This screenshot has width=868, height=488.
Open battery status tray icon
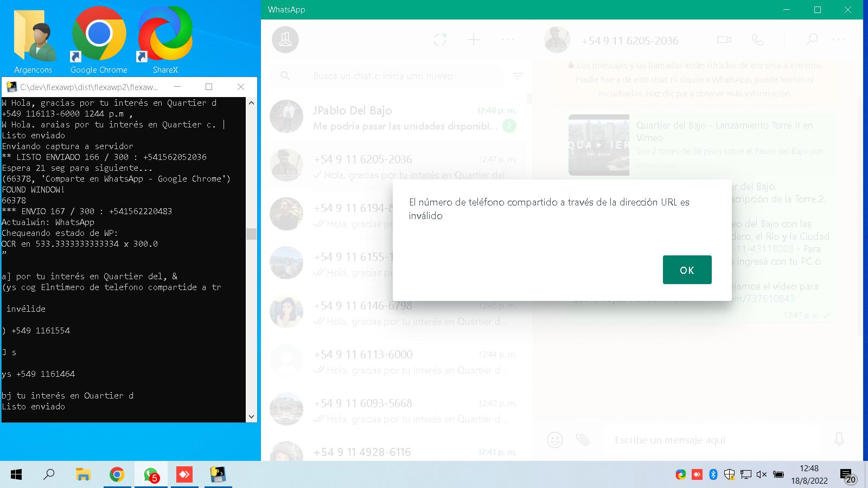(778, 474)
